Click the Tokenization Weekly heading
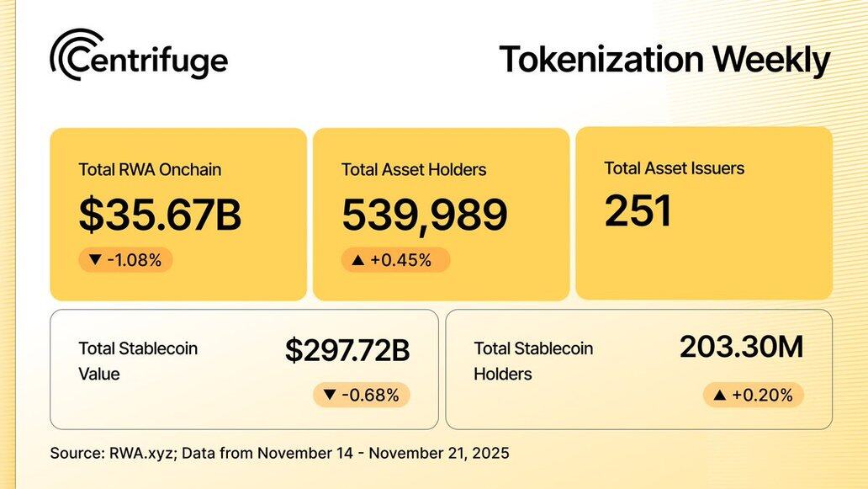The height and width of the screenshot is (489, 868). tap(664, 60)
